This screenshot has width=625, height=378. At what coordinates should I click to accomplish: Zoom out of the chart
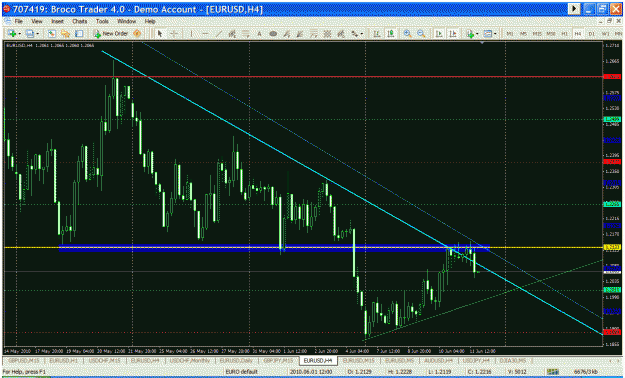[421, 34]
